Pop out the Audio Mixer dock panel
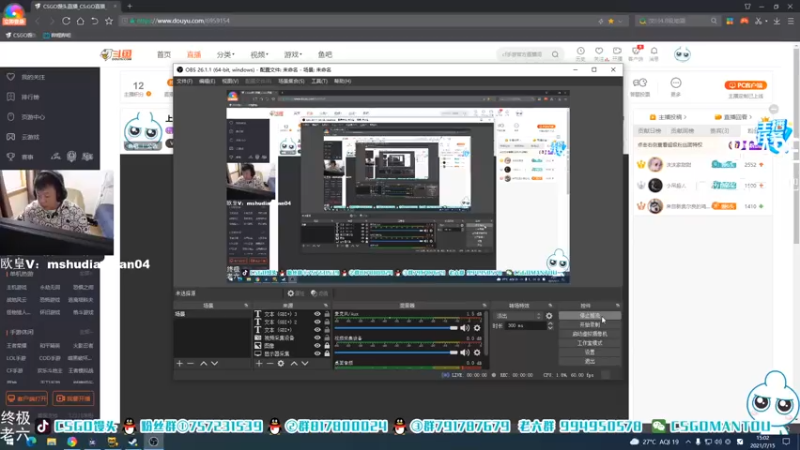800x450 pixels. click(484, 306)
